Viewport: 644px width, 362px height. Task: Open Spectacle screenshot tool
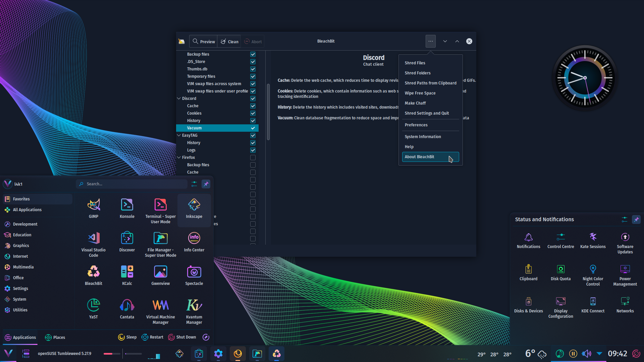[194, 276]
